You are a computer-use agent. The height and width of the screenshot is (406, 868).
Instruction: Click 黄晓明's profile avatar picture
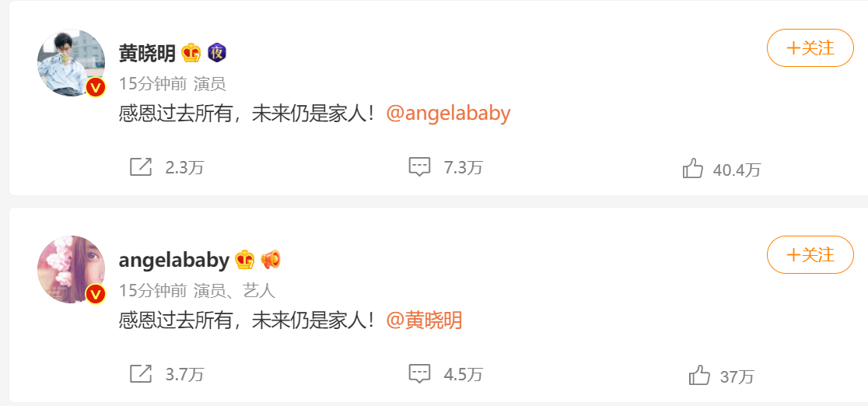point(71,62)
